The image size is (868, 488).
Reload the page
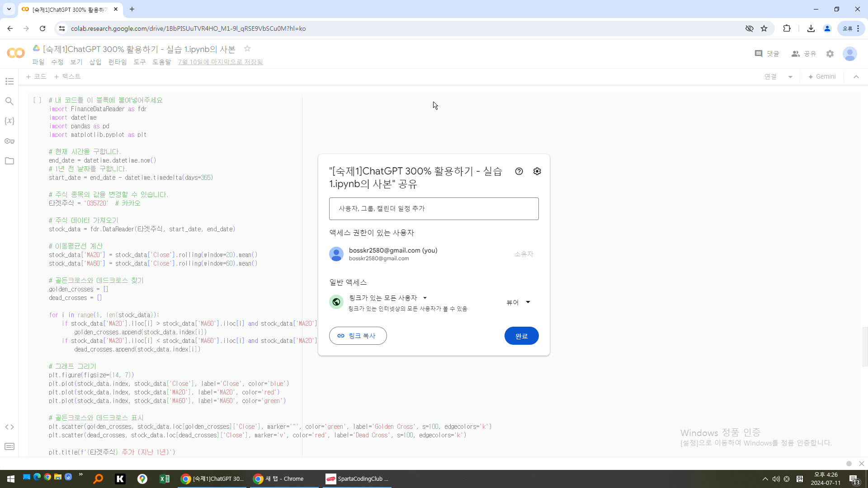pos(42,28)
